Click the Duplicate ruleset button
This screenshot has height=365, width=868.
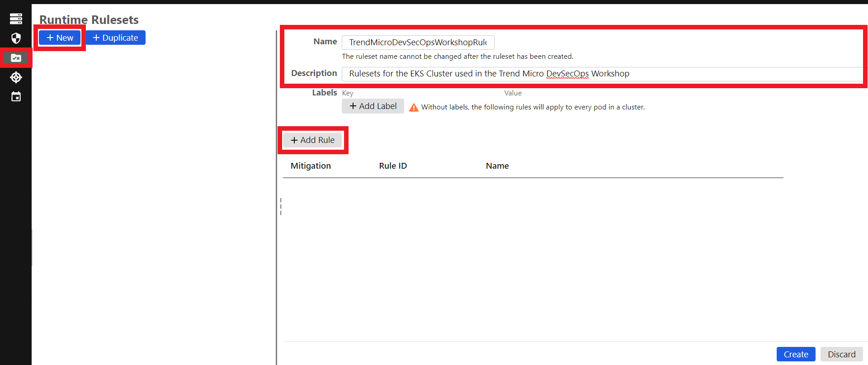[116, 38]
